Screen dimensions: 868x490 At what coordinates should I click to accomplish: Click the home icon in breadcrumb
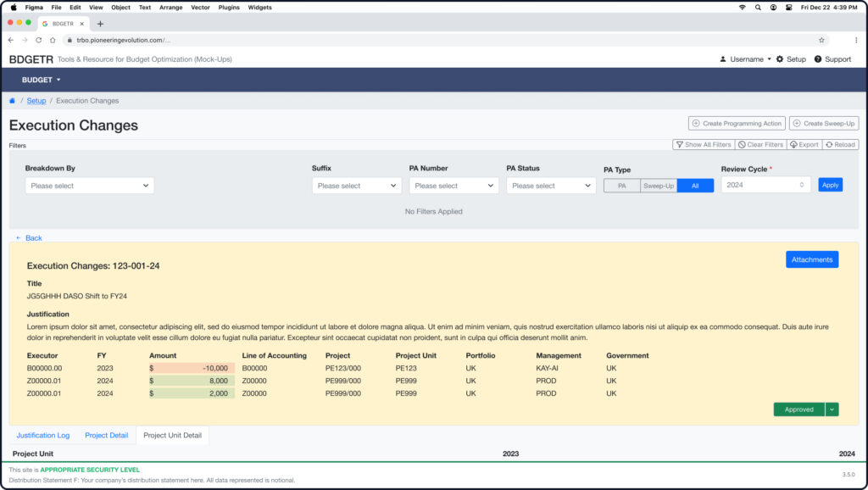point(13,101)
